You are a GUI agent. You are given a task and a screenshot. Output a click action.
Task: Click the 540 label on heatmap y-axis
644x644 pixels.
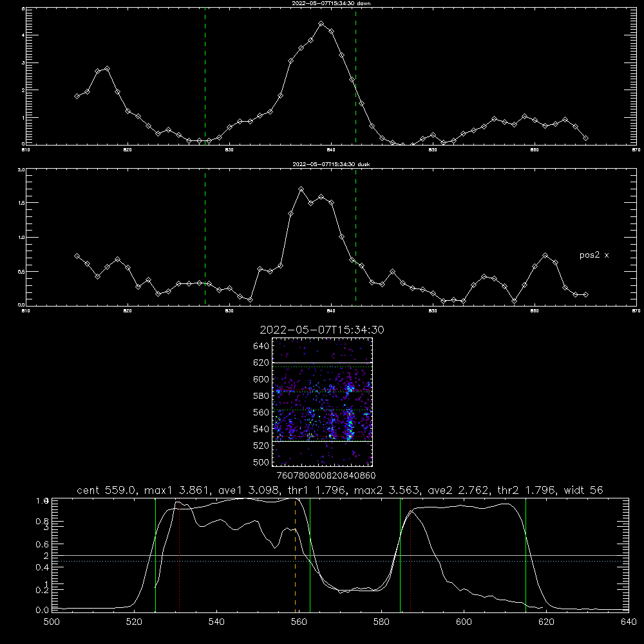pyautogui.click(x=261, y=429)
